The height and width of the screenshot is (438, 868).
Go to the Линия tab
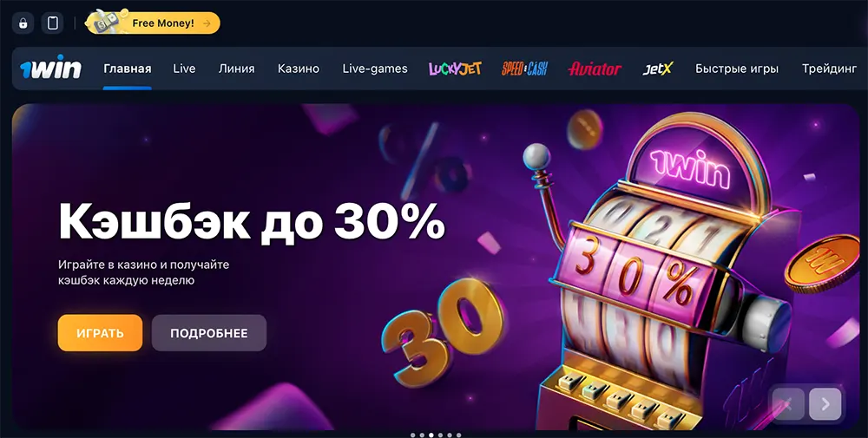[x=236, y=69]
